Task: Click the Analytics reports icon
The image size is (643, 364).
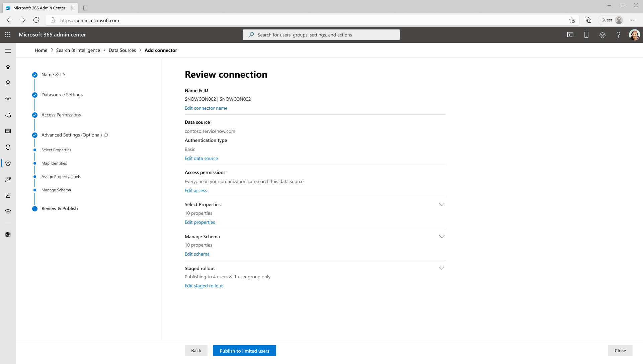Action: point(8,195)
